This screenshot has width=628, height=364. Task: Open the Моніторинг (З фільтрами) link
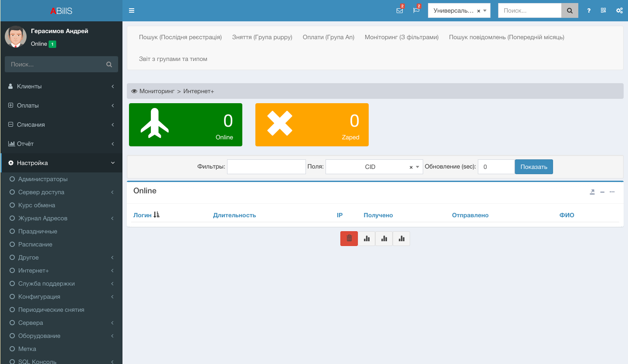pyautogui.click(x=401, y=37)
